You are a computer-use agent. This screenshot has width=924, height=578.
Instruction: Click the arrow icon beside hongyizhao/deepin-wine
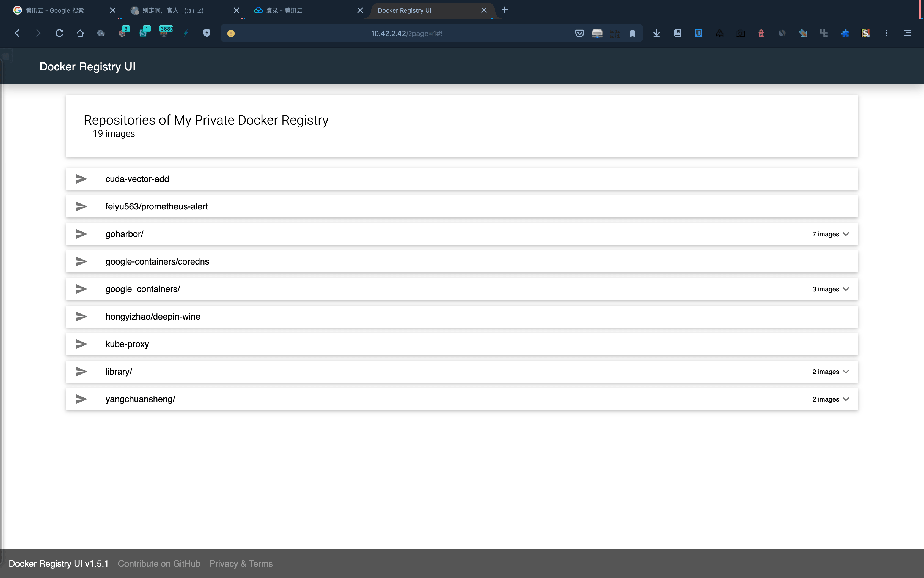pos(81,317)
